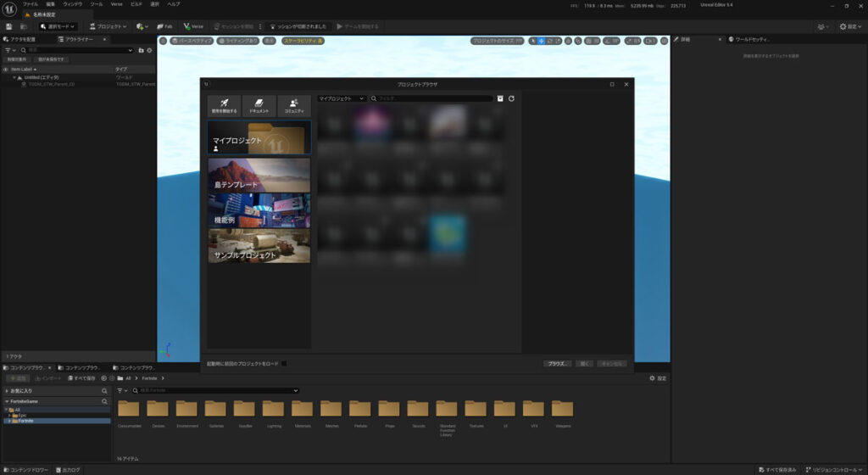Click the Get Started button in project browser
868x475 pixels.
click(x=224, y=106)
